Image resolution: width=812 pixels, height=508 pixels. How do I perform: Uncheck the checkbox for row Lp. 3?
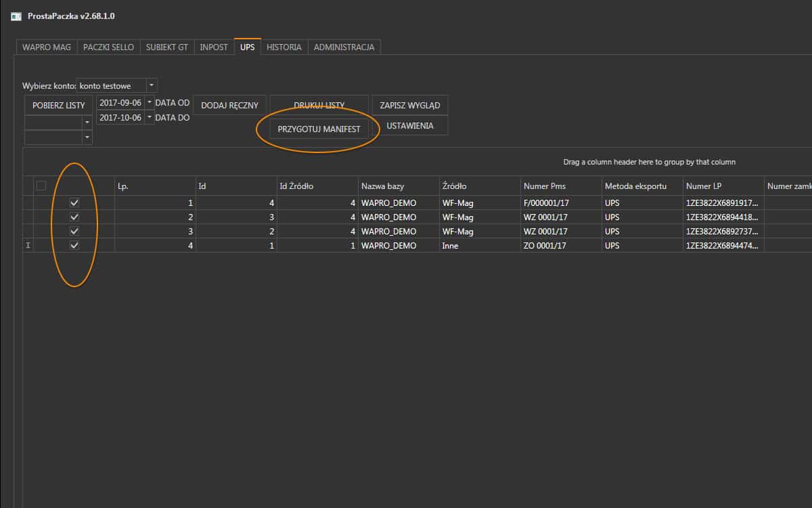[74, 231]
